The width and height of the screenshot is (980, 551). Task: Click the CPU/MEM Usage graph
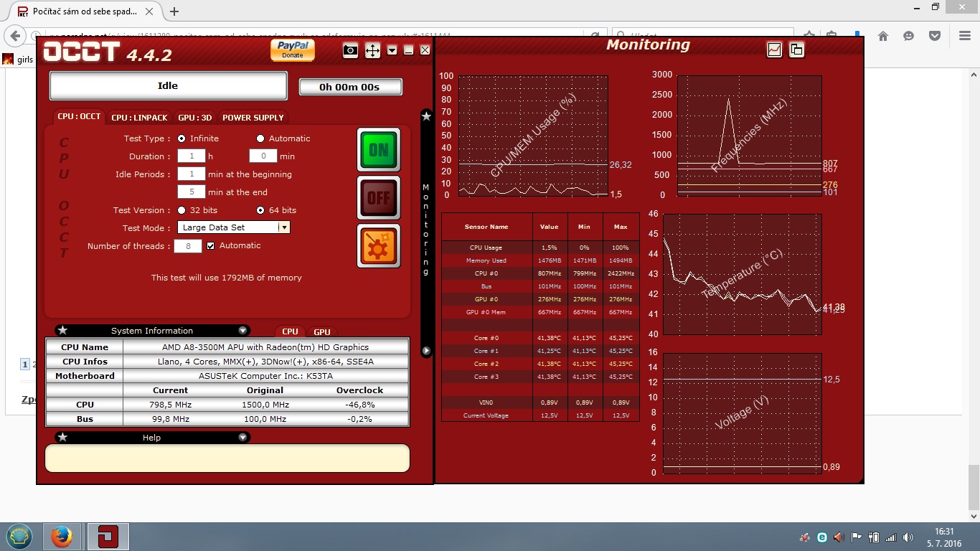click(x=533, y=136)
